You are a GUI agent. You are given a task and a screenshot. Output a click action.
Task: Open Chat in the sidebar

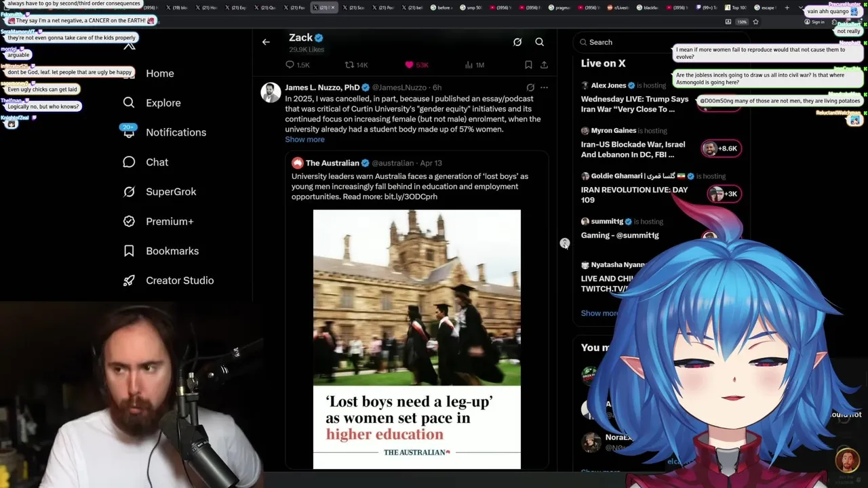[x=157, y=162]
